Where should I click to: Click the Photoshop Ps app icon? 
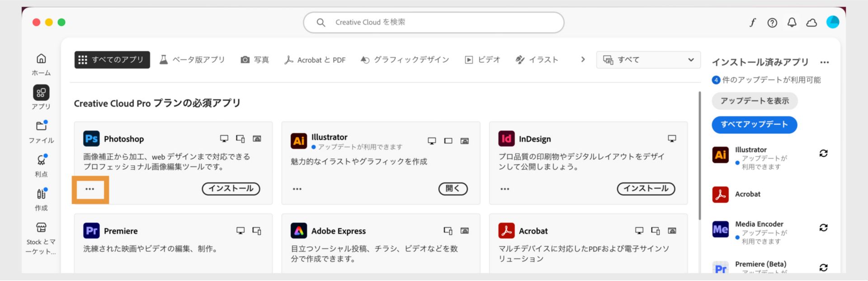91,139
